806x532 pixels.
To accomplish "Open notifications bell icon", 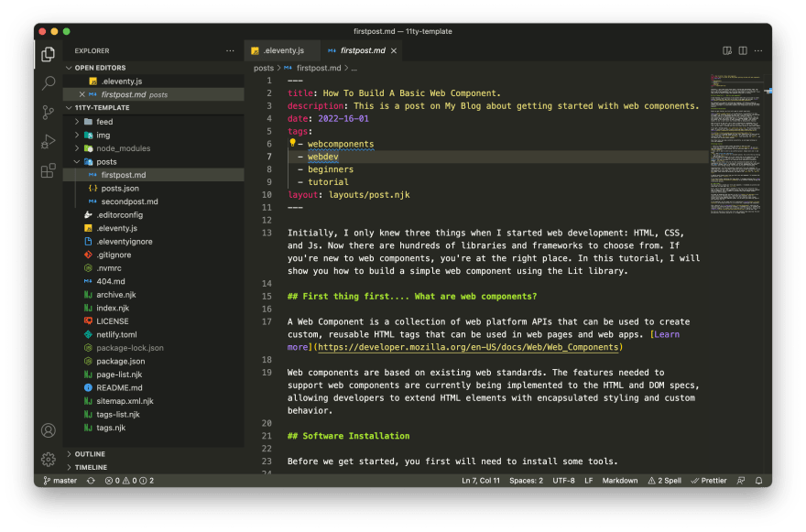I will click(x=758, y=481).
